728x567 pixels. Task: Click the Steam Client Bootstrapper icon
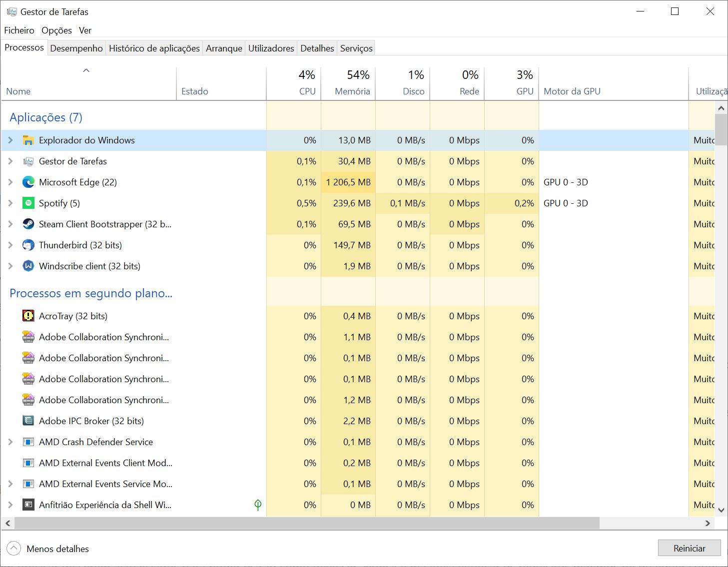point(28,224)
